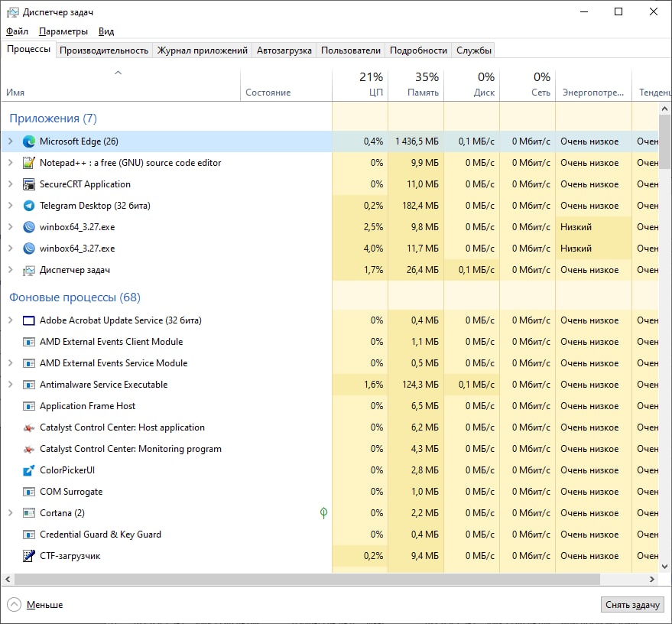
Task: Open the Вид menu
Action: tap(106, 31)
